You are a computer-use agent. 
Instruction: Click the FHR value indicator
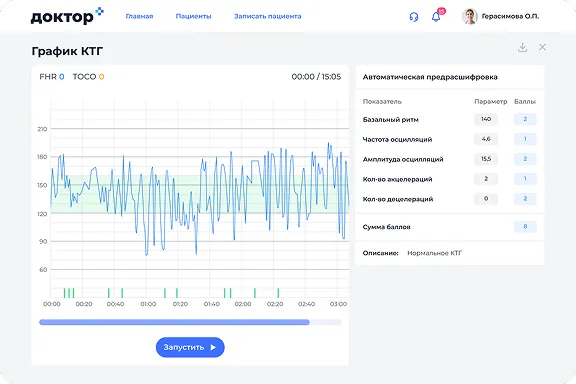point(52,76)
